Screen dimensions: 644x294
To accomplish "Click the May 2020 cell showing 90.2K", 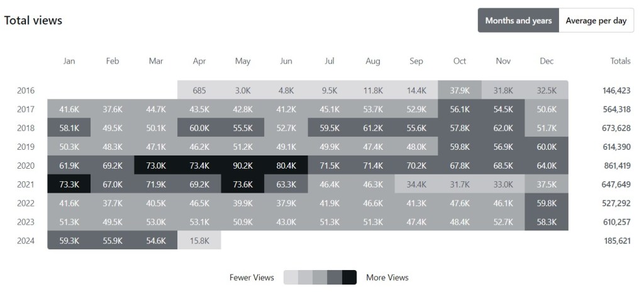I will tap(243, 166).
